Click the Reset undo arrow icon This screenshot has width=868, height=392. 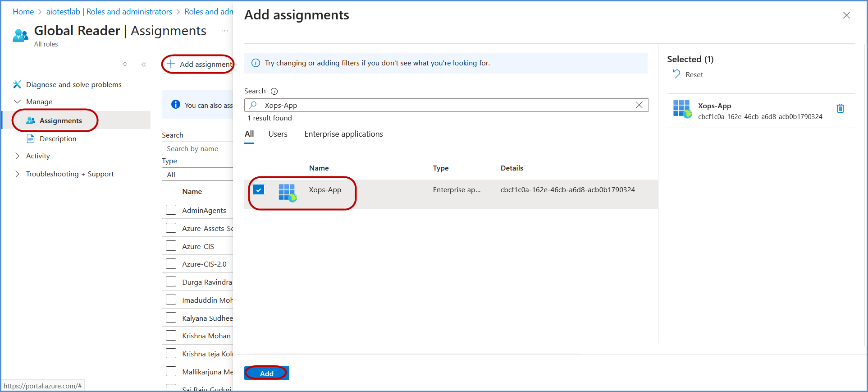pos(676,74)
